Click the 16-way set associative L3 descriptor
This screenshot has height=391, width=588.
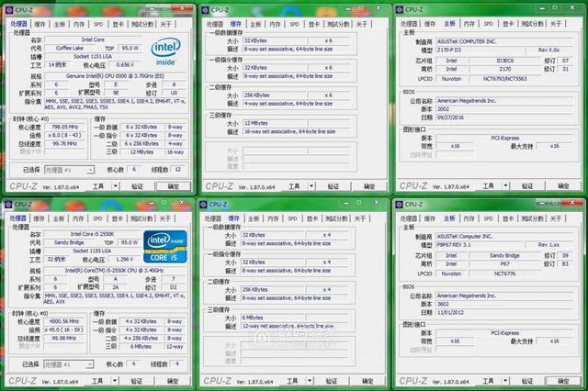click(x=296, y=132)
